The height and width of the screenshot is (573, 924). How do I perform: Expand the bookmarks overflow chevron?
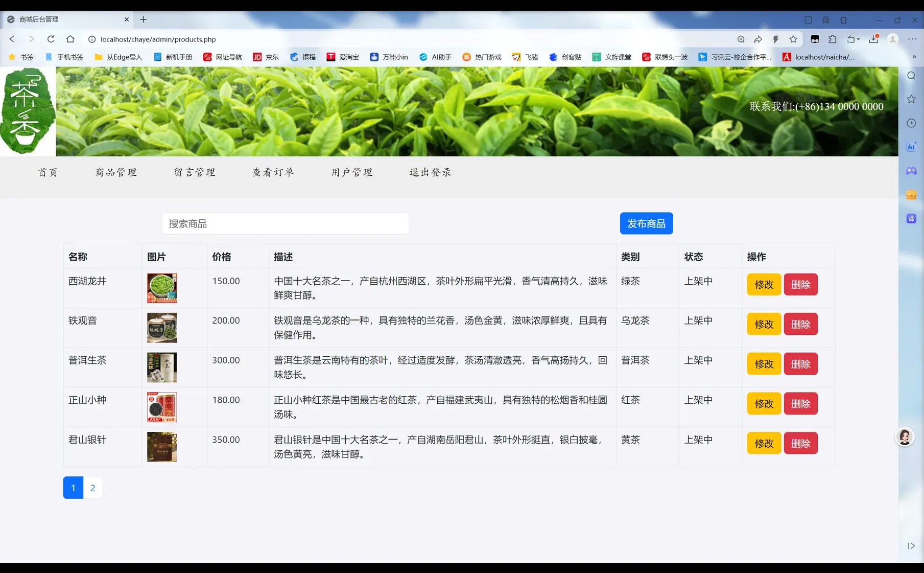914,57
